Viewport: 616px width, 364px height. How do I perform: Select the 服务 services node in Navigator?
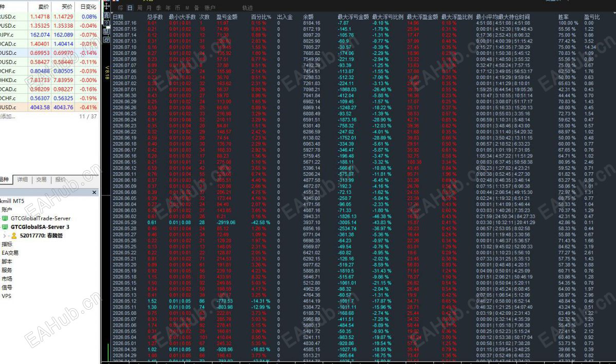pyautogui.click(x=7, y=270)
